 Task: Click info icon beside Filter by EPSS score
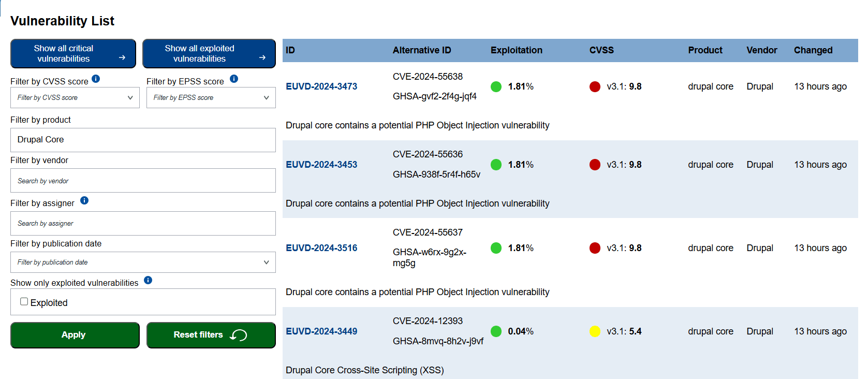coord(234,79)
